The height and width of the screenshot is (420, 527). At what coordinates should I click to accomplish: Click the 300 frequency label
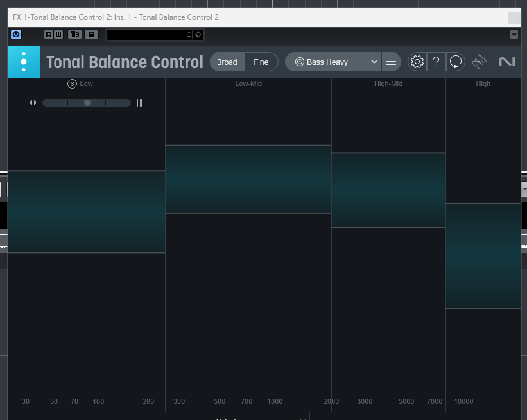click(179, 401)
